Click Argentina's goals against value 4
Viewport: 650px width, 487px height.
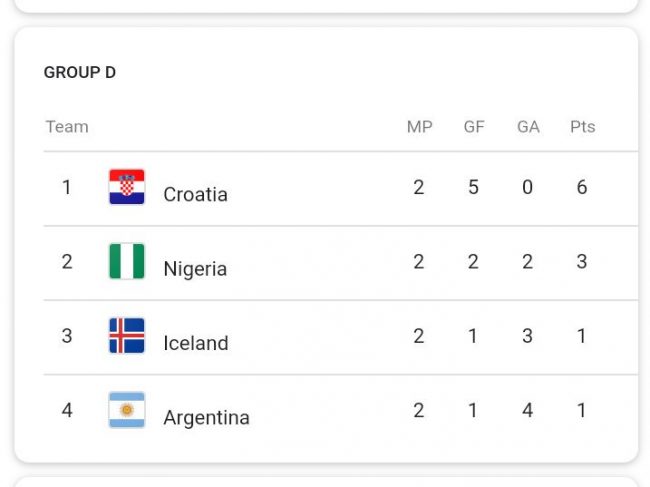click(x=527, y=410)
